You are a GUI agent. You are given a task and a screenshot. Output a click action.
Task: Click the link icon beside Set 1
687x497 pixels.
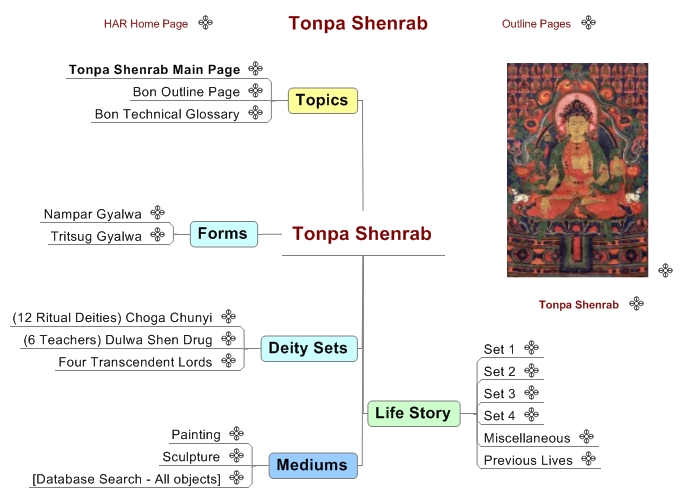click(531, 348)
